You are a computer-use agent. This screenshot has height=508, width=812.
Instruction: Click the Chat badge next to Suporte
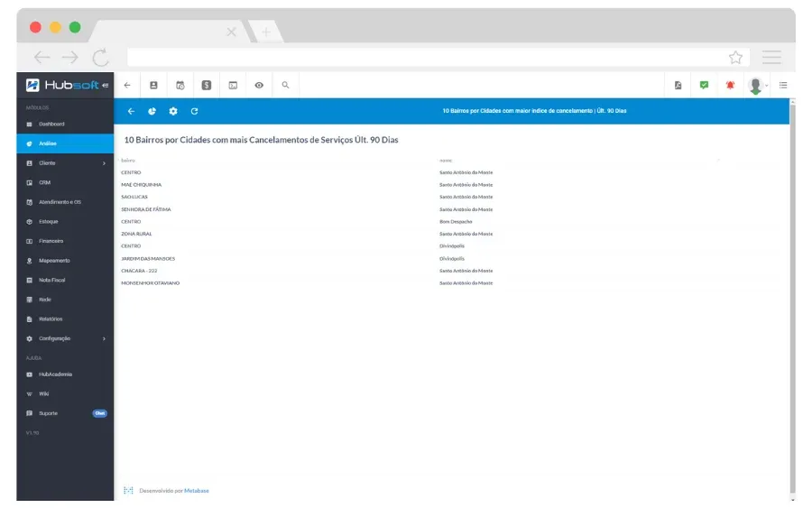[100, 413]
